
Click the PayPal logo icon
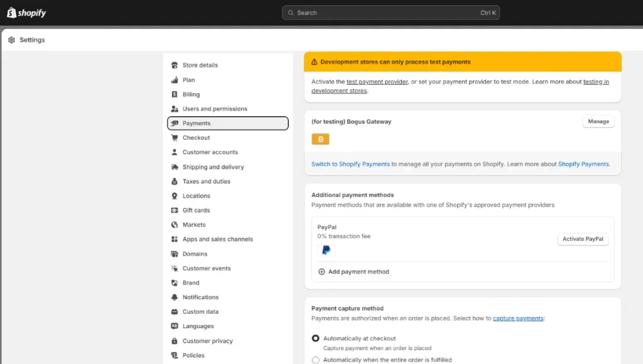coord(327,250)
